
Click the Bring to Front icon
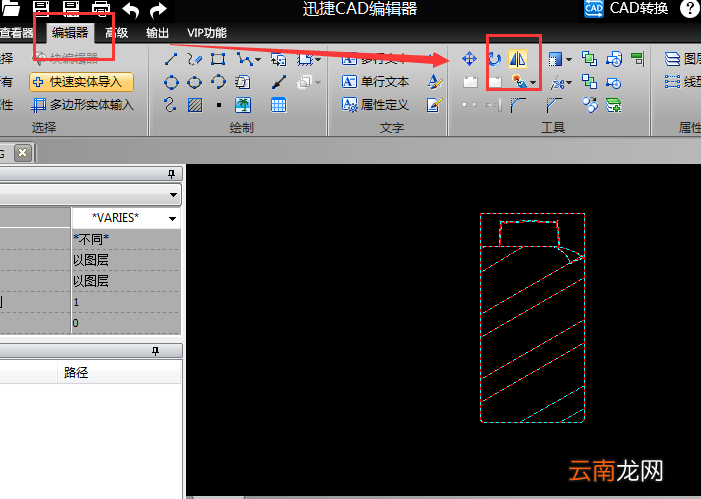click(x=589, y=59)
